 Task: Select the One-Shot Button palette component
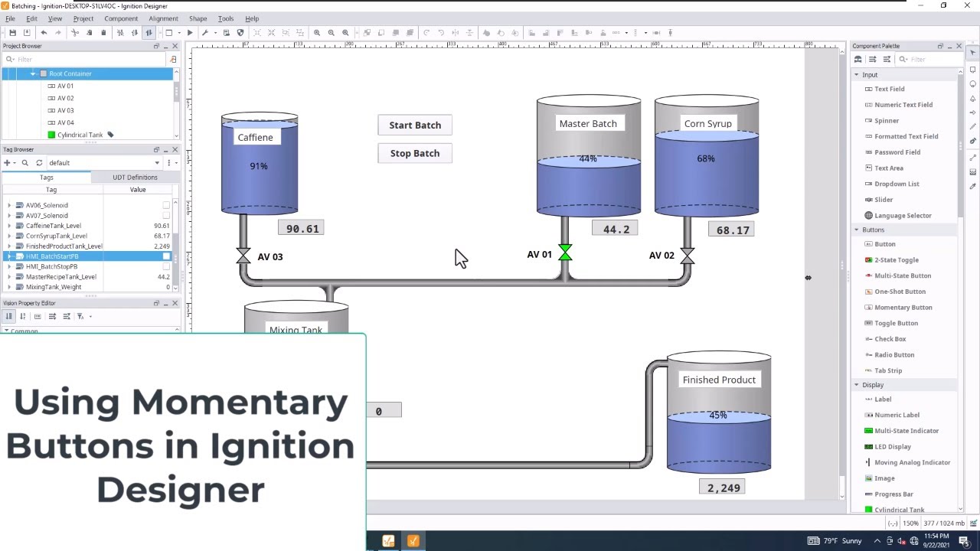click(894, 292)
